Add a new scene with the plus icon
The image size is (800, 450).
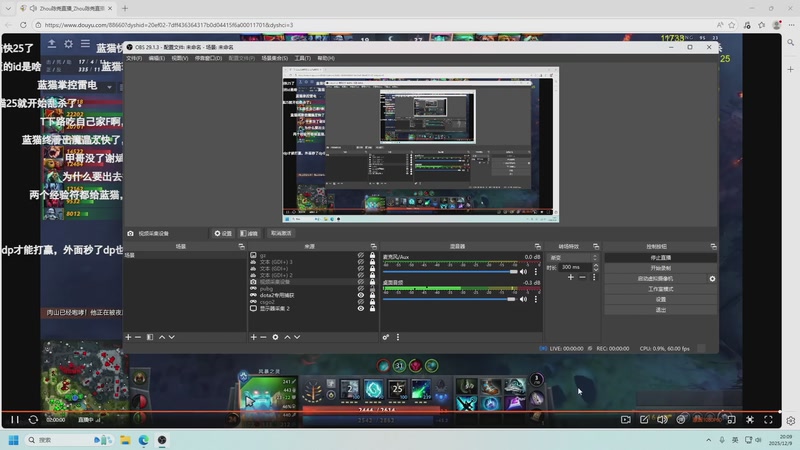coord(129,337)
